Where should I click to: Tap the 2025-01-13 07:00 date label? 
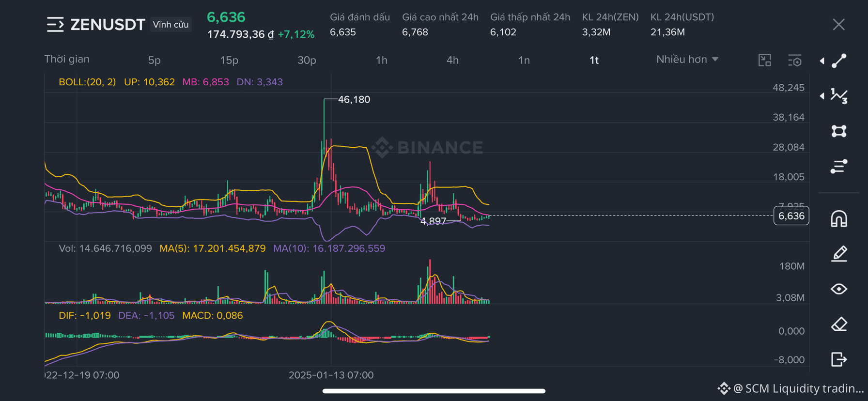click(x=331, y=375)
